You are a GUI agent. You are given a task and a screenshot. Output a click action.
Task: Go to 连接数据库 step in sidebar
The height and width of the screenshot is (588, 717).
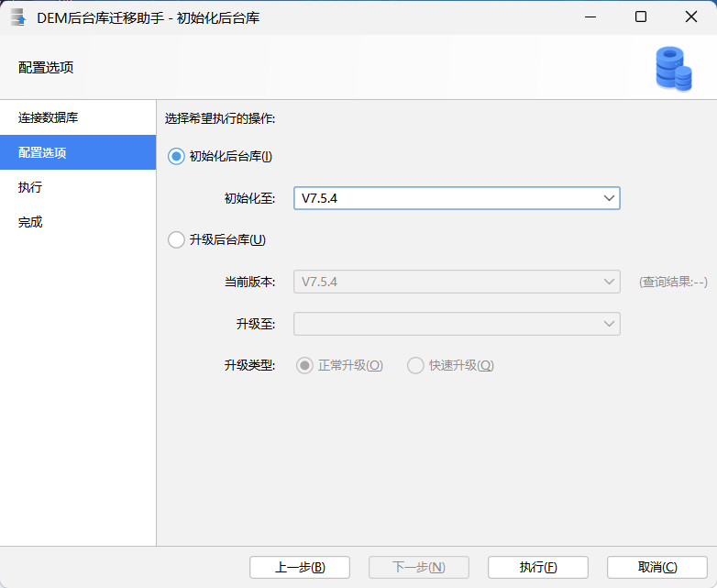click(x=78, y=117)
